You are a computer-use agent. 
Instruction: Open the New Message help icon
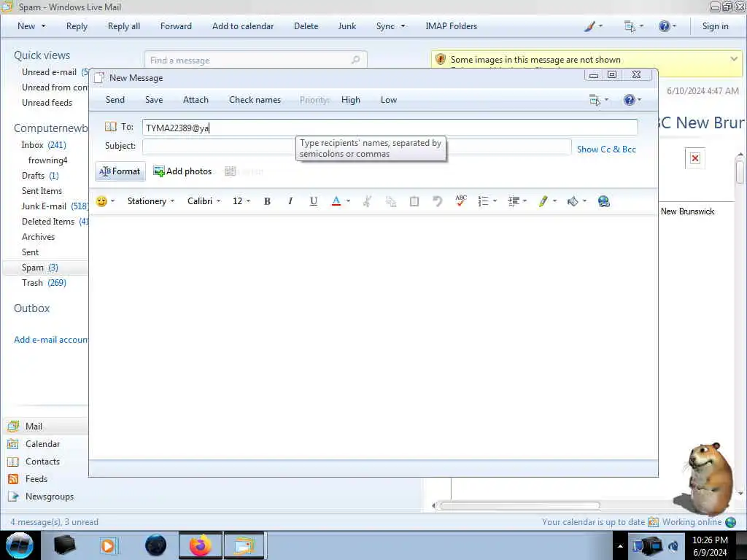(x=630, y=100)
